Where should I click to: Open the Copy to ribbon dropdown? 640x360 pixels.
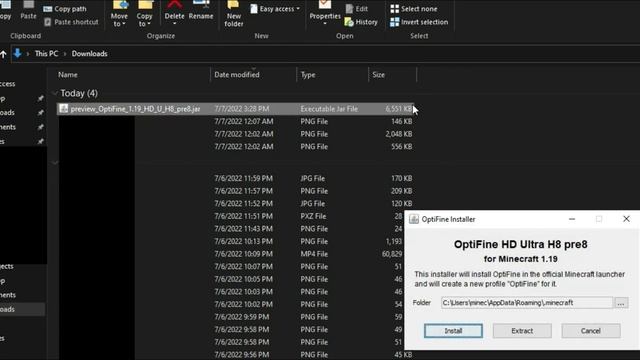[144, 14]
